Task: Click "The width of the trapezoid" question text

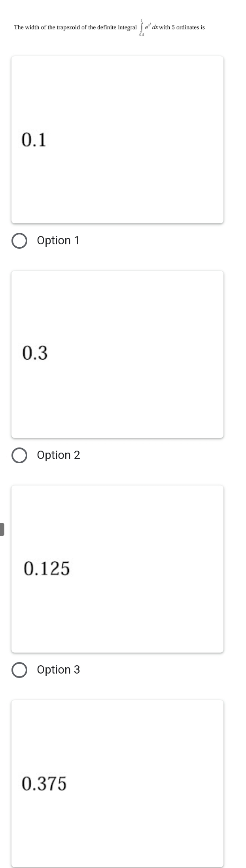Action: tap(44, 28)
